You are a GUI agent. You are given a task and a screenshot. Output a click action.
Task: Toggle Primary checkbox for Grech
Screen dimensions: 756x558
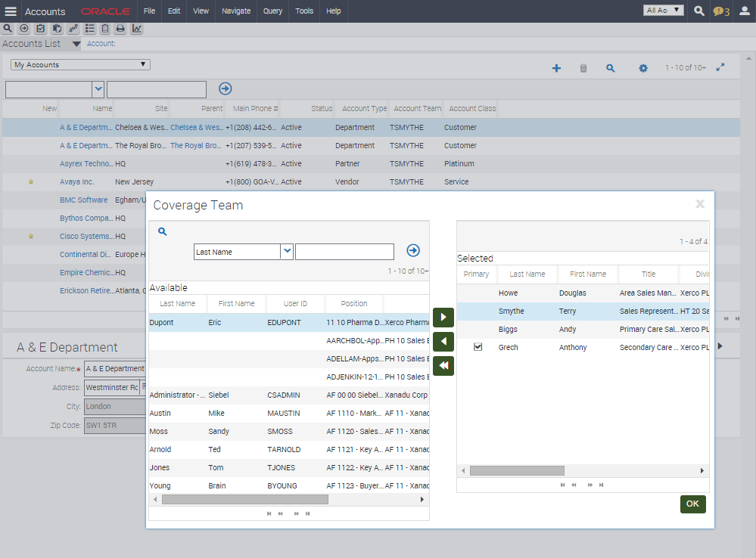[478, 347]
